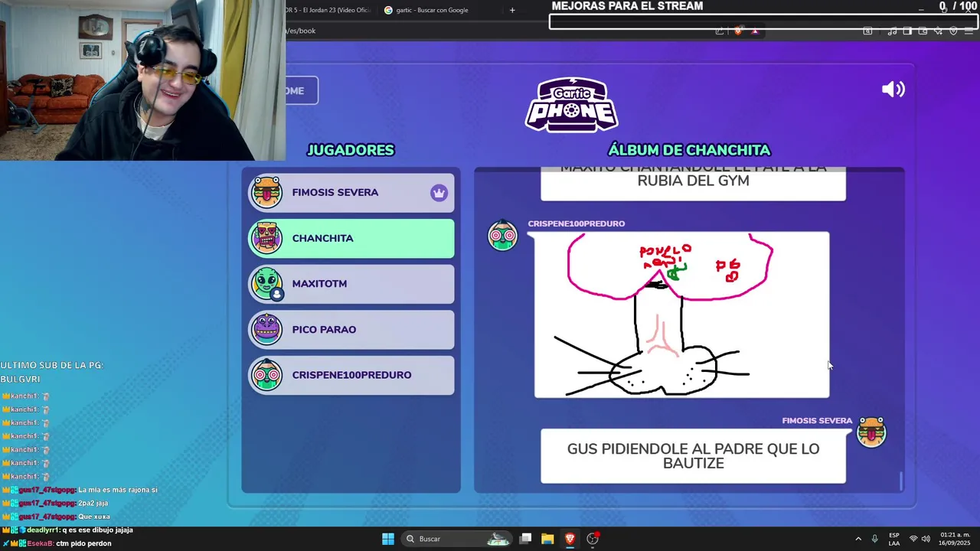
Task: Click OBS Studio taskbar icon
Action: (x=593, y=539)
